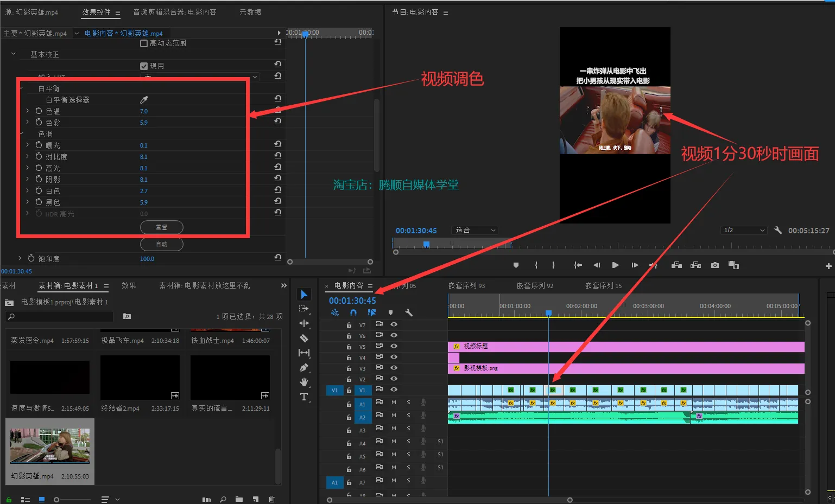Select the Razor tool in the toolbar
835x504 pixels.
point(304,339)
